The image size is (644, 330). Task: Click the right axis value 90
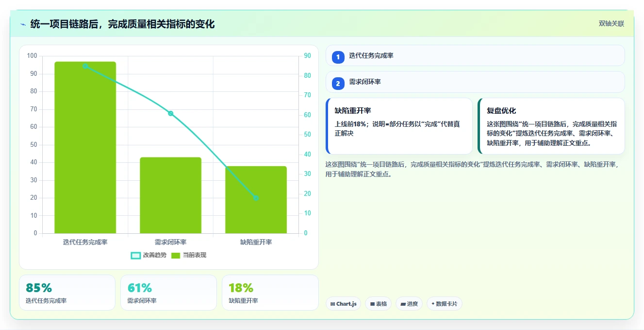click(x=307, y=56)
